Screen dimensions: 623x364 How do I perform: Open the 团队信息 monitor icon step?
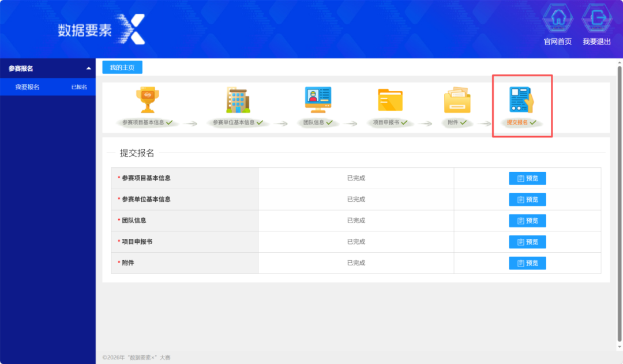pyautogui.click(x=318, y=100)
